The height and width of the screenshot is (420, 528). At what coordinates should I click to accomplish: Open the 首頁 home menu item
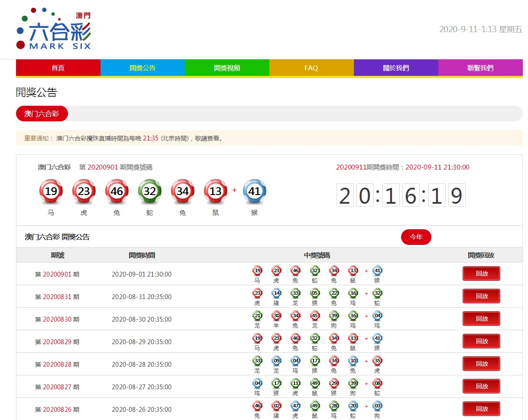[58, 68]
